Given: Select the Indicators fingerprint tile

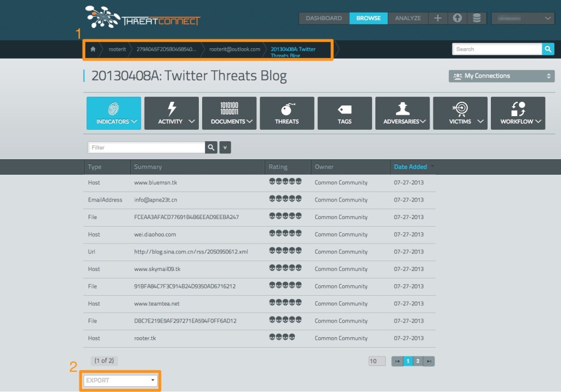Looking at the screenshot, I should tap(114, 113).
